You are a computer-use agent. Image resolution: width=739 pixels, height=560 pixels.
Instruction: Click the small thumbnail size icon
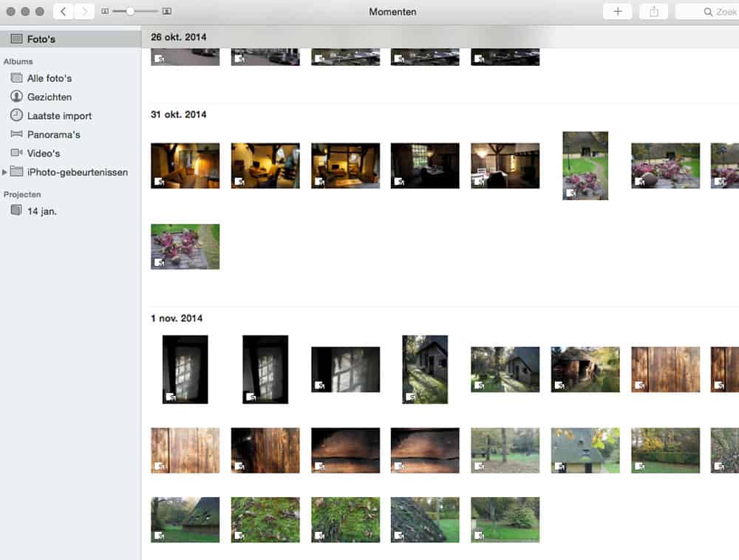tap(105, 12)
